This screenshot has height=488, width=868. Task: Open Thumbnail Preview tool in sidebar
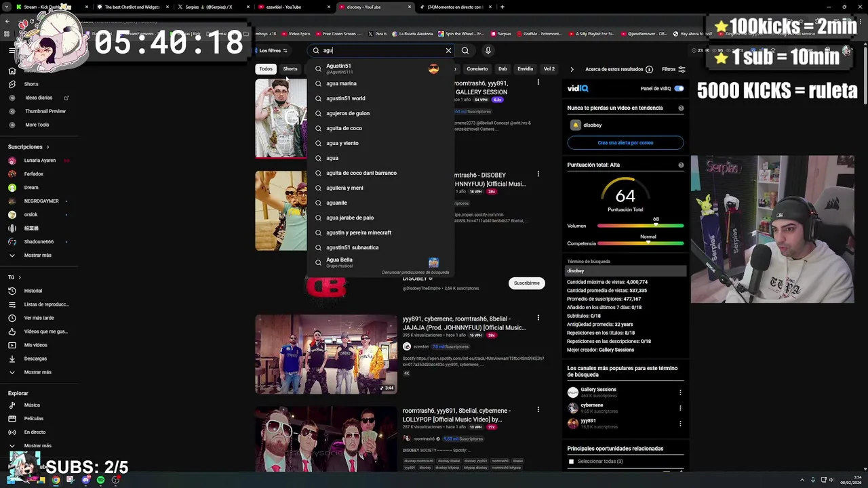pyautogui.click(x=38, y=111)
